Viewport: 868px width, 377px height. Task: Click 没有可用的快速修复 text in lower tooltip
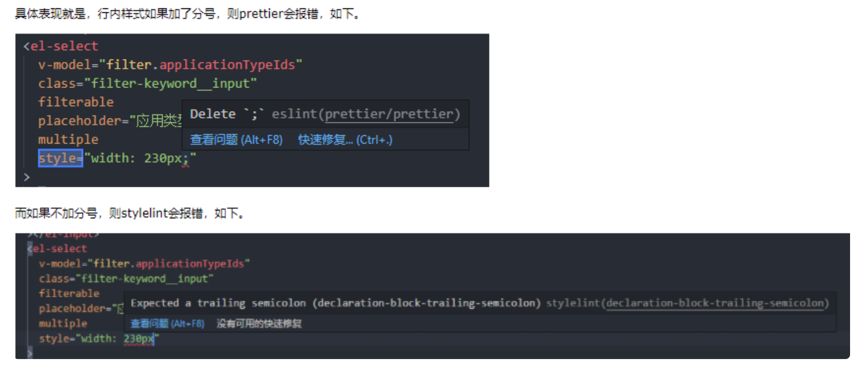coord(260,324)
